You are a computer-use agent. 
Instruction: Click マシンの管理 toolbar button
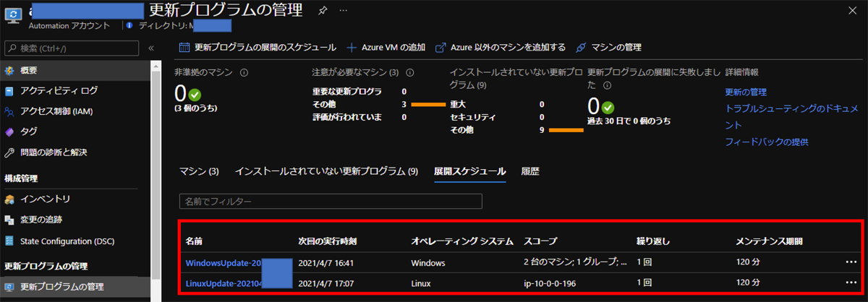(x=609, y=47)
